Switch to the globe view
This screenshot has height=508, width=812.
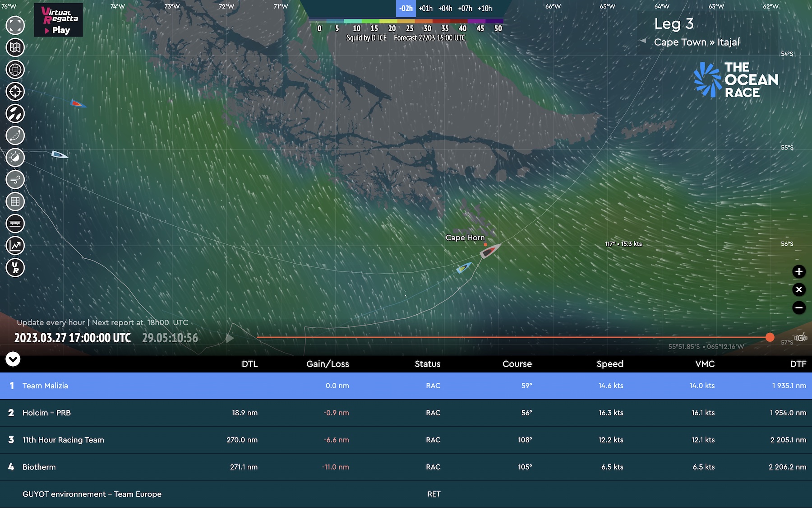point(15,70)
